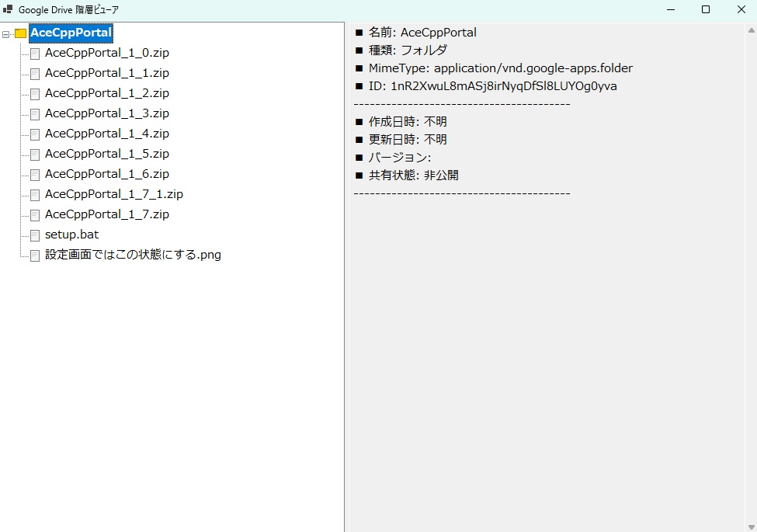Select 設定画面ではこの状態にする.png file
Viewport: 757px width, 532px height.
pyautogui.click(x=133, y=255)
